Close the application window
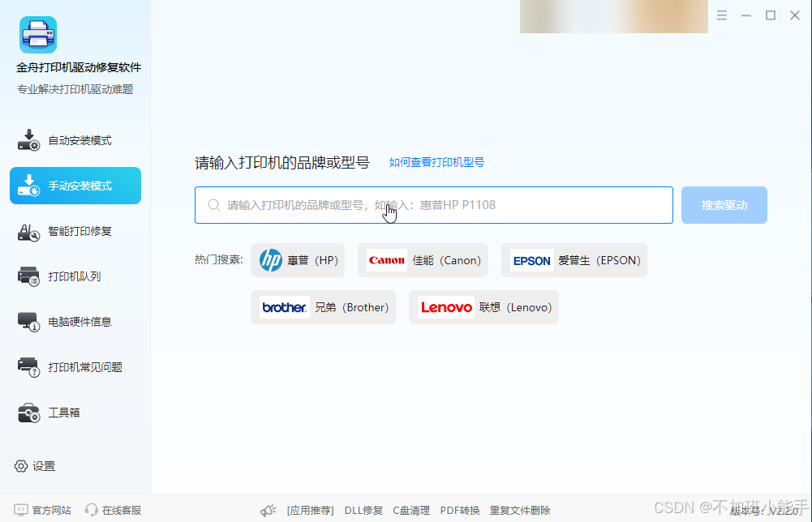The height and width of the screenshot is (522, 812). point(795,15)
